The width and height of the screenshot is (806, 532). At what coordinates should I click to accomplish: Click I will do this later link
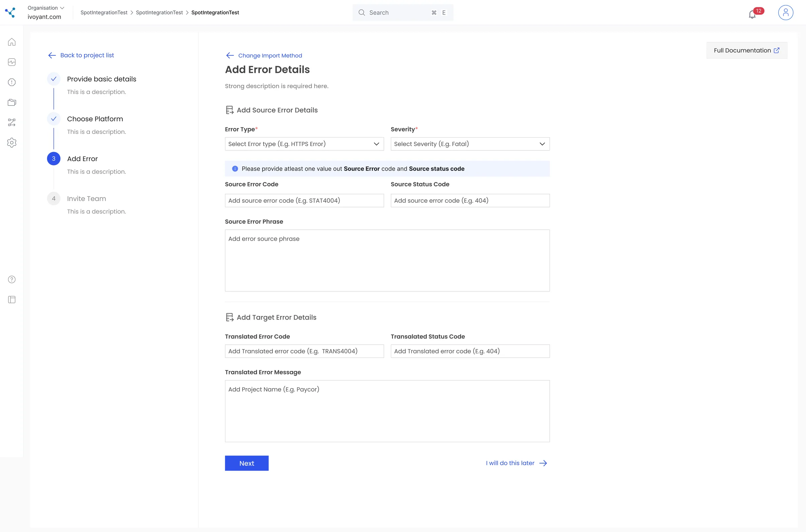(516, 463)
